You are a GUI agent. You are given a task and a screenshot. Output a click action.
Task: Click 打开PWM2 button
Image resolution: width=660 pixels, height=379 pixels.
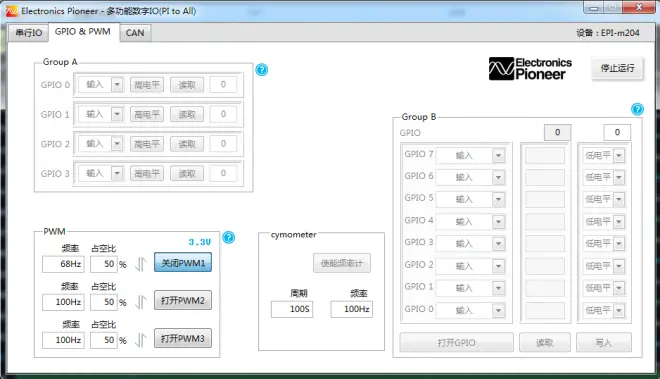pyautogui.click(x=183, y=300)
